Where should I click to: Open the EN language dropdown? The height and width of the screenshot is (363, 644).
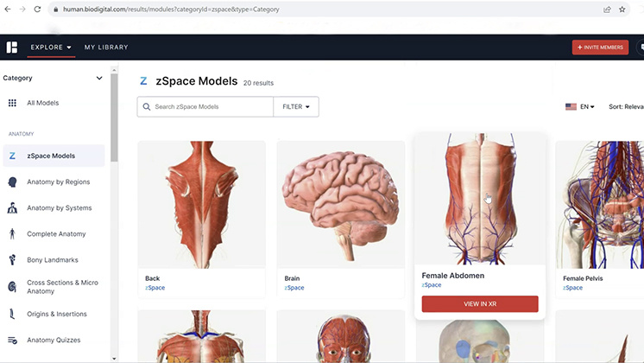587,107
